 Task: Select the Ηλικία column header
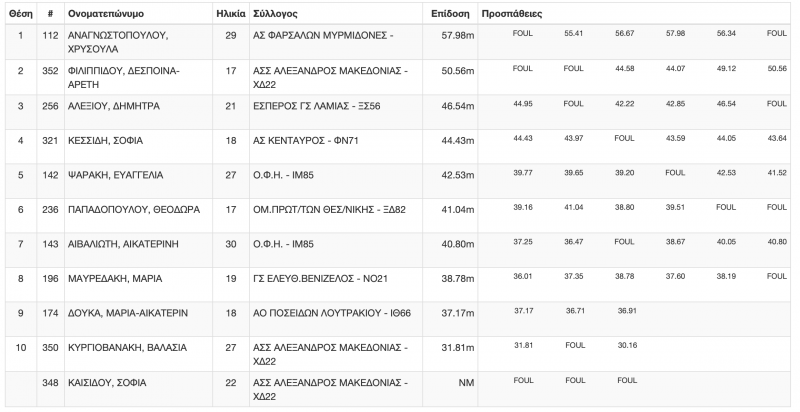coord(231,15)
